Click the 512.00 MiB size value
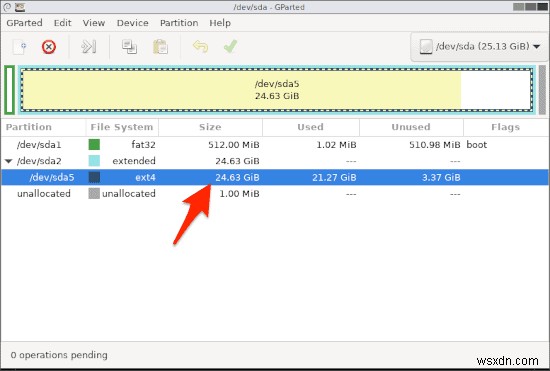550x371 pixels. point(234,144)
